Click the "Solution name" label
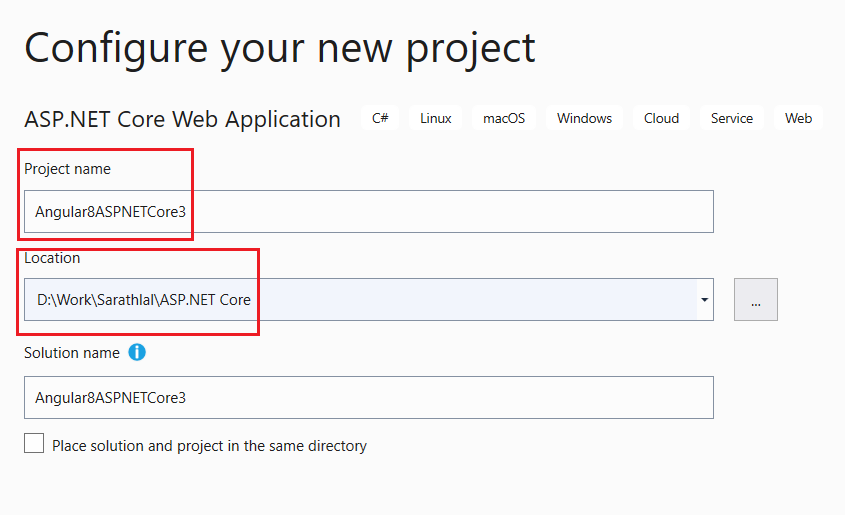 (x=72, y=353)
